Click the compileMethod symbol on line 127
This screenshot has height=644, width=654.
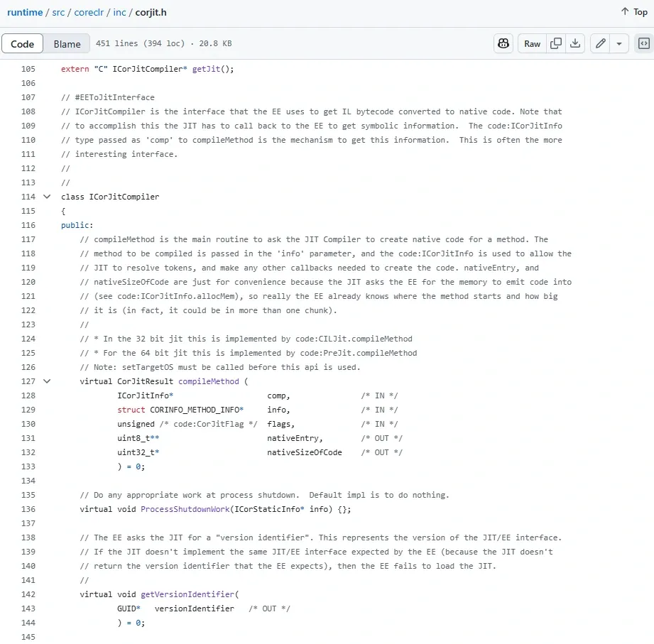tap(209, 381)
